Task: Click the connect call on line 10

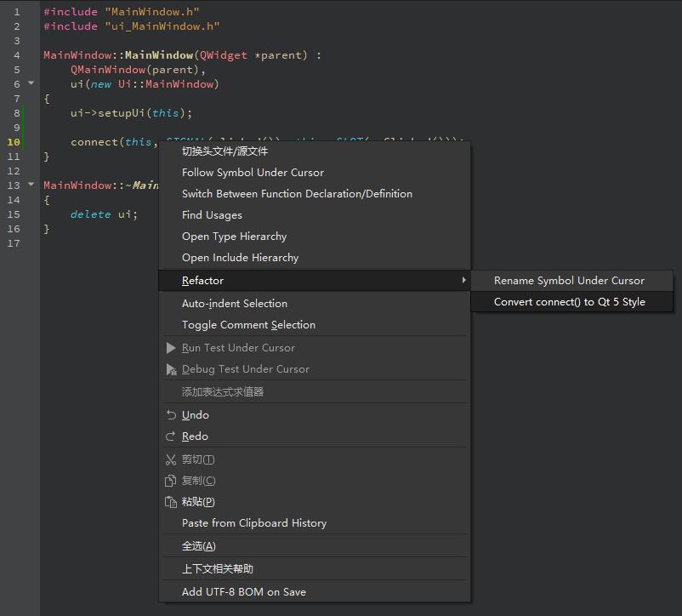Action: tap(94, 142)
